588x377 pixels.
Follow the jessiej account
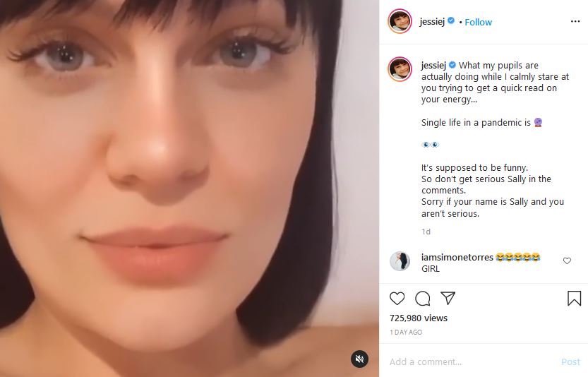click(x=478, y=22)
